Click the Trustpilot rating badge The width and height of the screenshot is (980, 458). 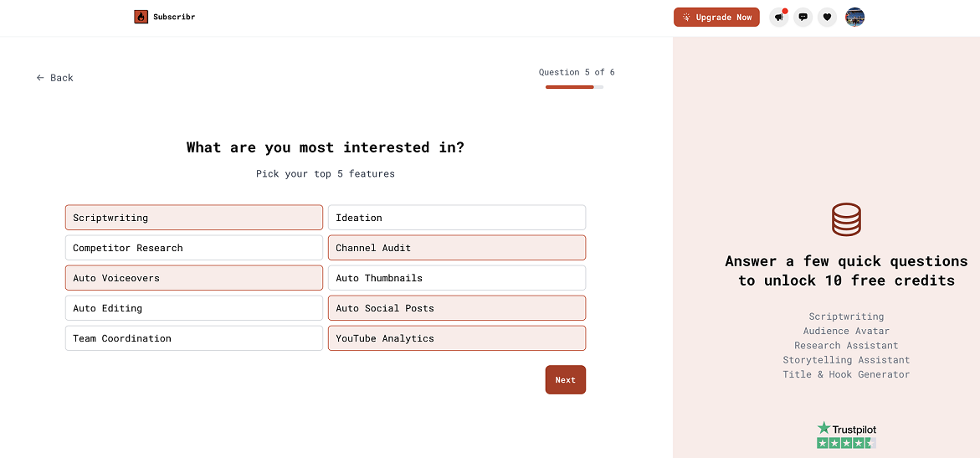[x=846, y=435]
